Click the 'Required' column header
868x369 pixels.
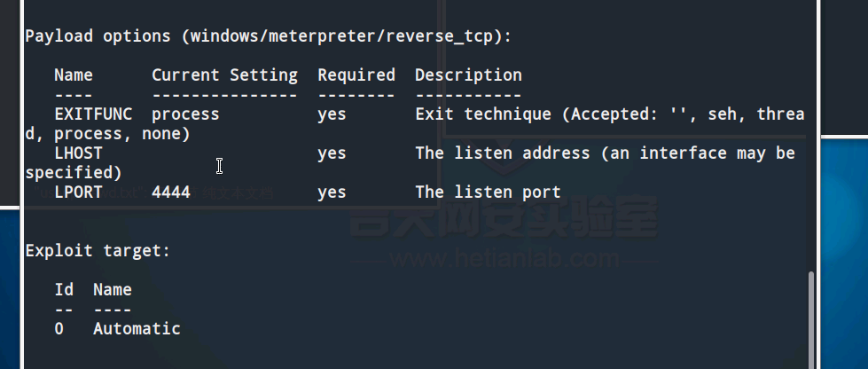click(x=356, y=75)
